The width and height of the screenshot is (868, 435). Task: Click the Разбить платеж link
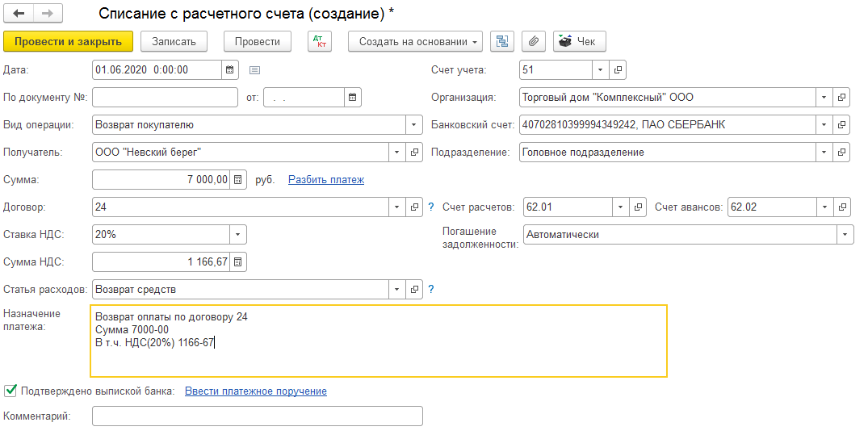click(325, 179)
